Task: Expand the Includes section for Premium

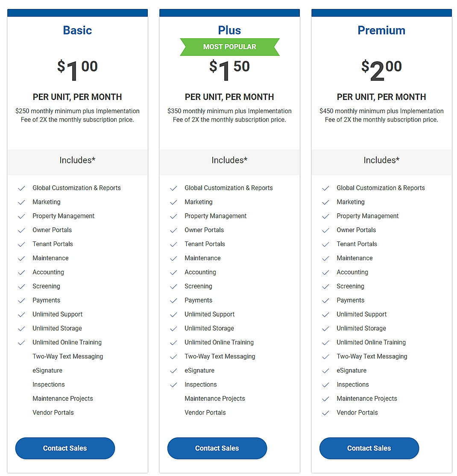Action: click(381, 160)
